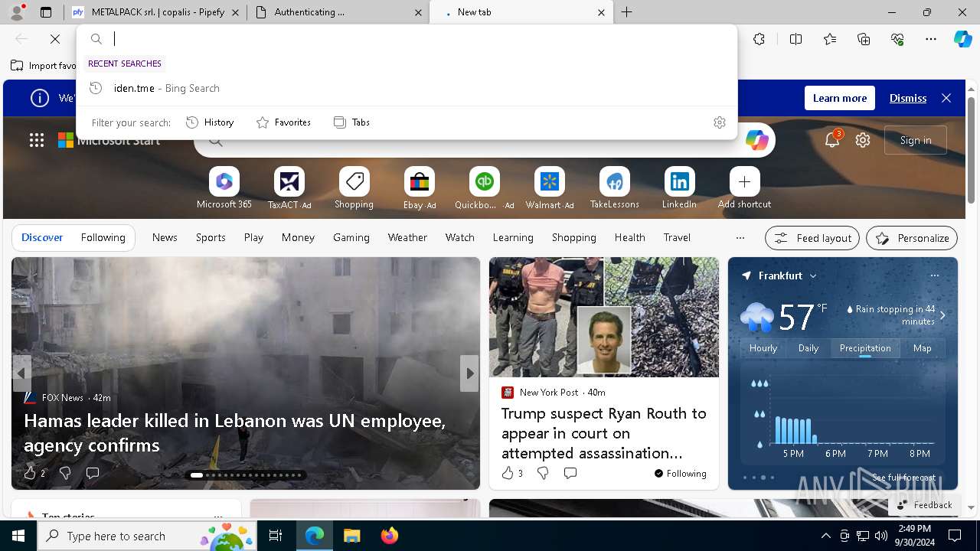Click the Learn more button
This screenshot has height=551, width=980.
[840, 98]
